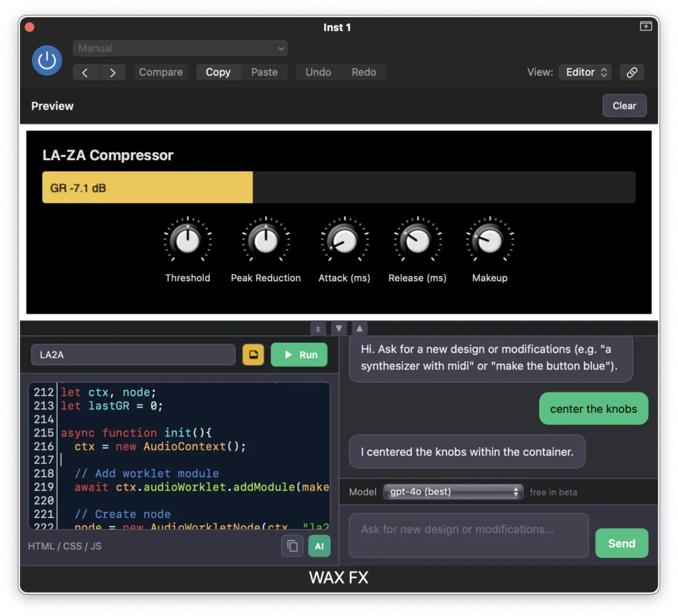This screenshot has height=616, width=678.
Task: Open the Manual preset dropdown
Action: click(x=179, y=48)
